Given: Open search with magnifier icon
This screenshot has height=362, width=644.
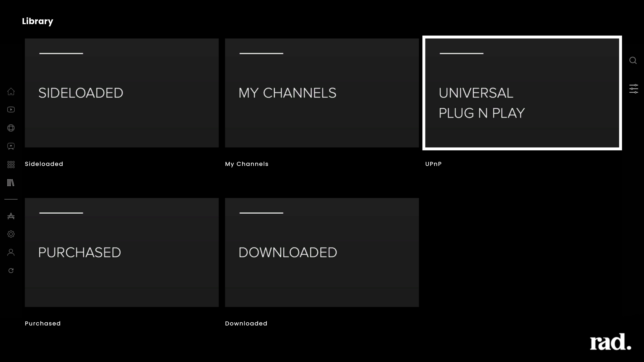Looking at the screenshot, I should (633, 61).
